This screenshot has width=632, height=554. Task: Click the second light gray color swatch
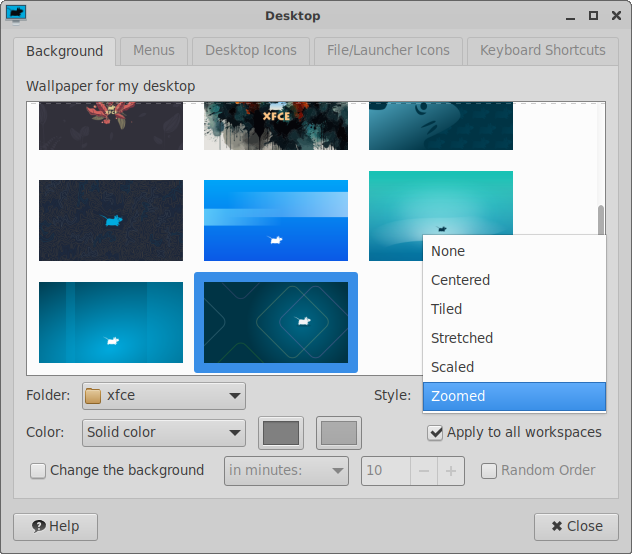339,433
